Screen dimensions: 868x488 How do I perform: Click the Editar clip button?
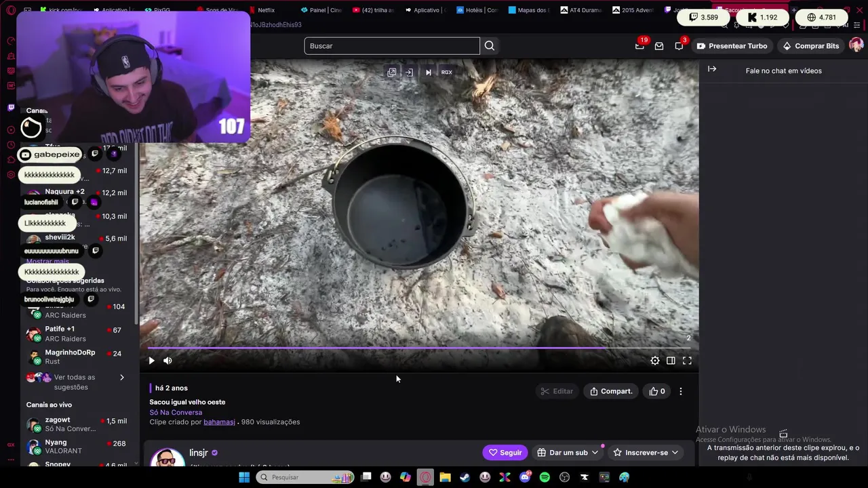click(x=557, y=391)
